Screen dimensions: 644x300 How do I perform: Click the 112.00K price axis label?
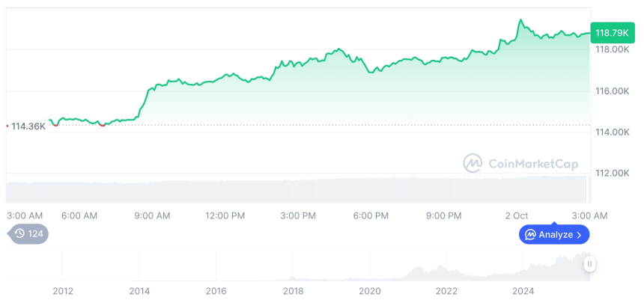[611, 173]
